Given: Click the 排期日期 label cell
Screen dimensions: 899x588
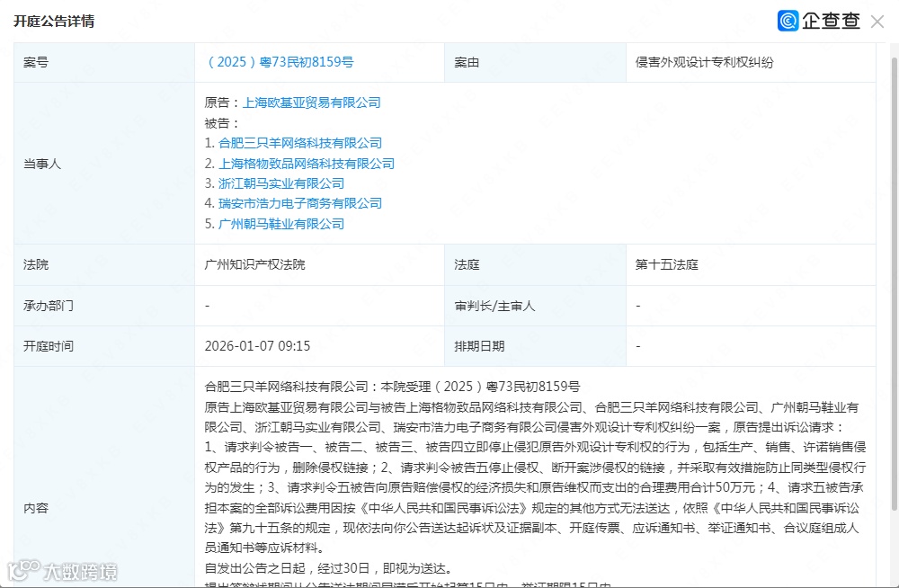Looking at the screenshot, I should [x=535, y=346].
